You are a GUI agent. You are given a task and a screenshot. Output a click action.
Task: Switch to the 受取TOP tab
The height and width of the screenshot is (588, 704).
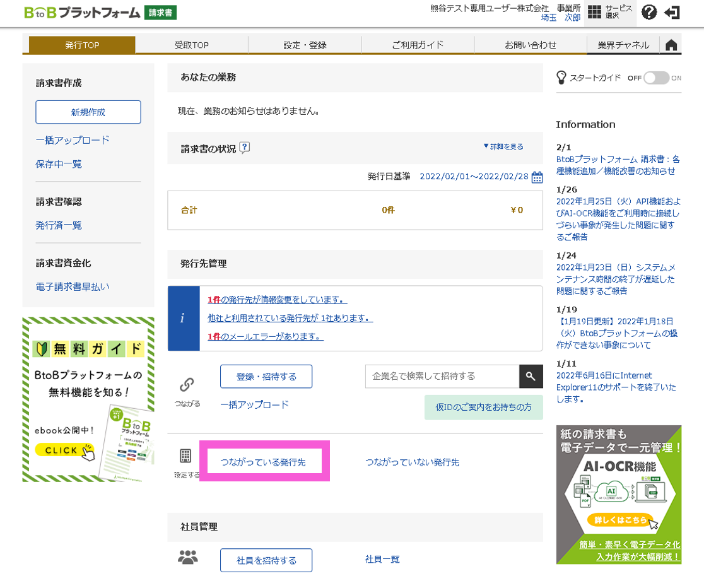point(192,45)
